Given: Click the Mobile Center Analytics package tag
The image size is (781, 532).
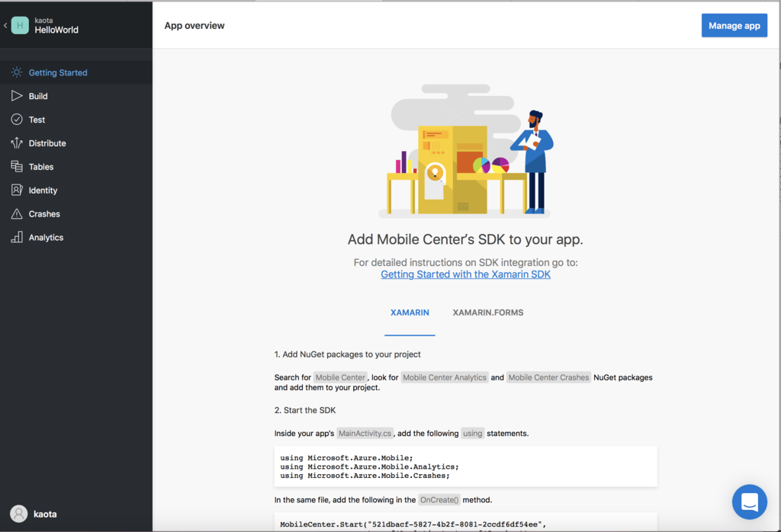Looking at the screenshot, I should tap(445, 377).
